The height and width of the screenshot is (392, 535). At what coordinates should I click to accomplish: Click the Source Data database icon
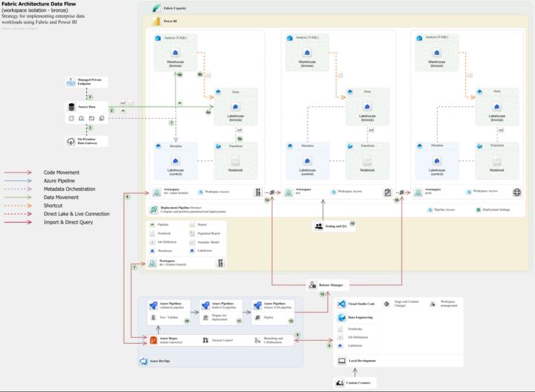pyautogui.click(x=71, y=108)
